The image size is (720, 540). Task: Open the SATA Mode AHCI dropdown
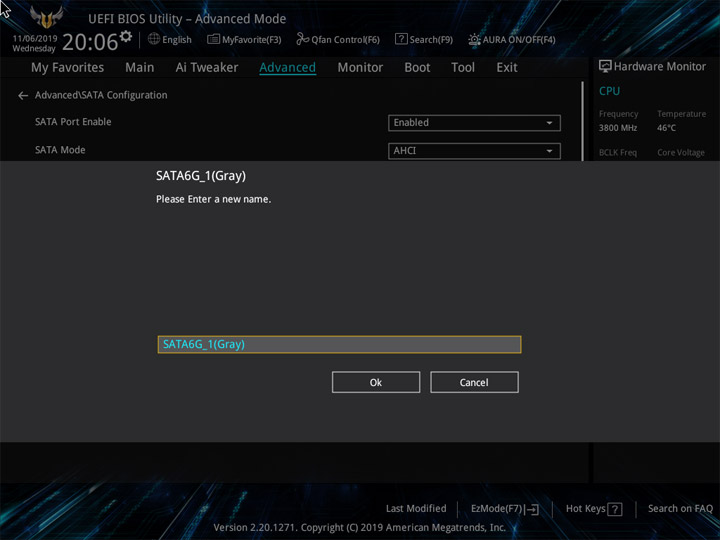click(x=474, y=151)
